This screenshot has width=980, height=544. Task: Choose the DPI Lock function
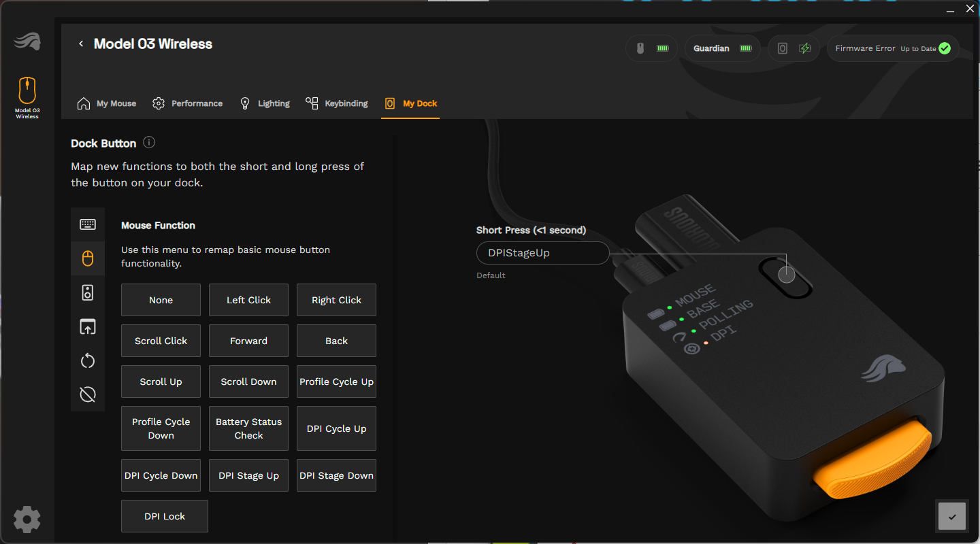point(165,516)
